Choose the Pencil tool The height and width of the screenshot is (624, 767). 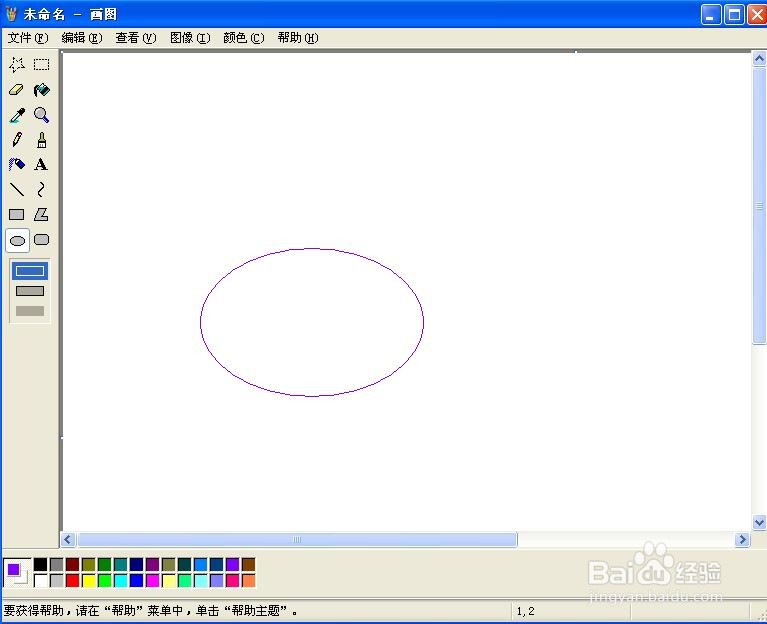tap(17, 140)
